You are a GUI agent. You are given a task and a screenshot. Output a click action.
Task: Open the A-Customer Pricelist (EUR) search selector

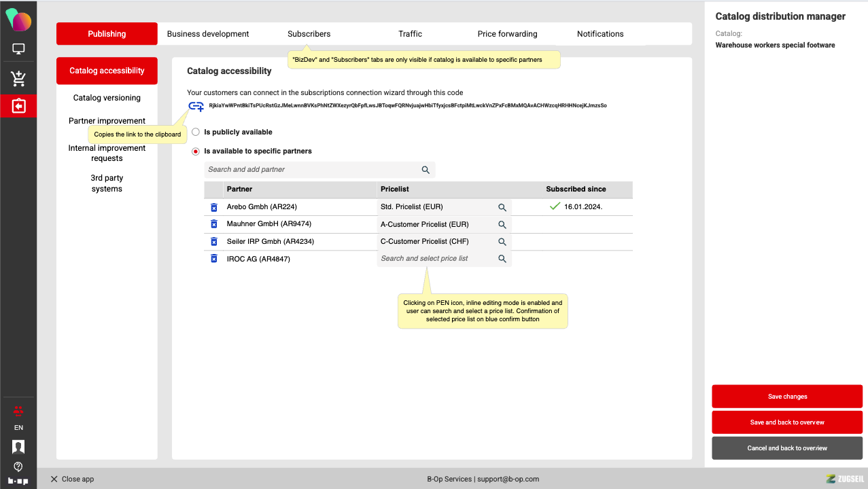point(502,225)
